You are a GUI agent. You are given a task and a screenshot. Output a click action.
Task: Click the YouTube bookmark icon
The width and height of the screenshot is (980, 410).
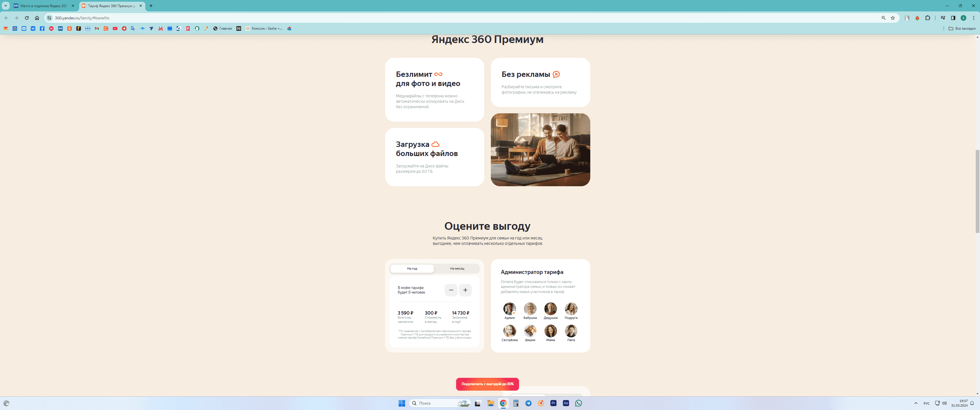pyautogui.click(x=115, y=28)
